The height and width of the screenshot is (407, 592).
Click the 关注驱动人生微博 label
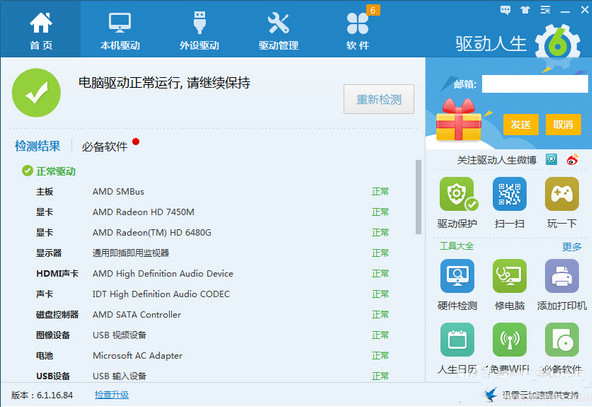click(x=496, y=160)
